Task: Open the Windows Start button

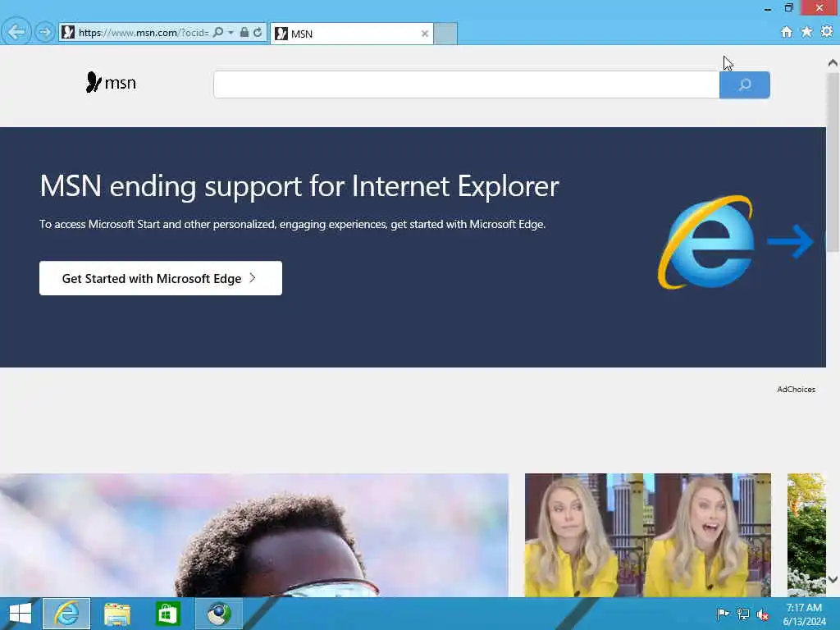Action: (x=21, y=614)
